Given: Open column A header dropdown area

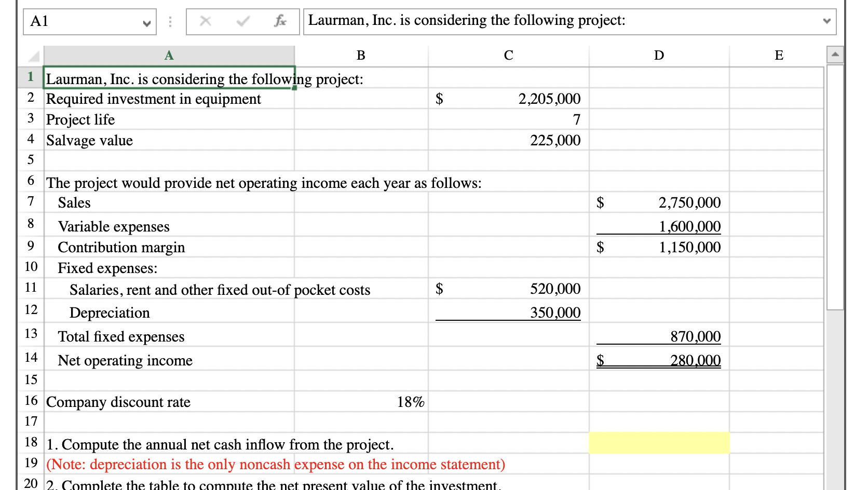Looking at the screenshot, I should [x=168, y=55].
